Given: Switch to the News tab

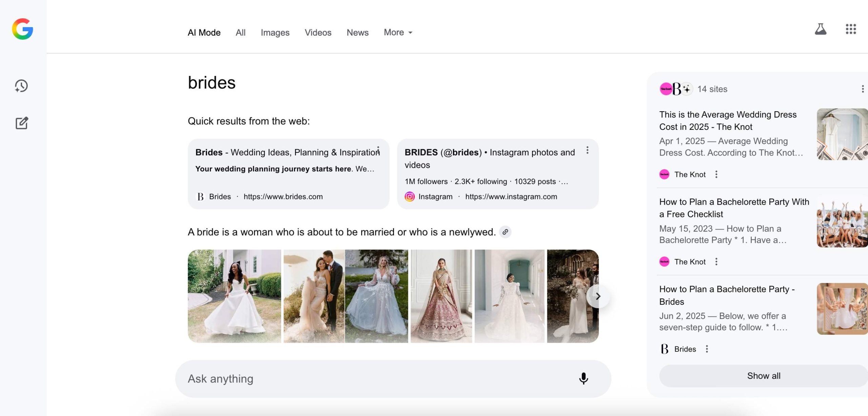Looking at the screenshot, I should (x=357, y=32).
